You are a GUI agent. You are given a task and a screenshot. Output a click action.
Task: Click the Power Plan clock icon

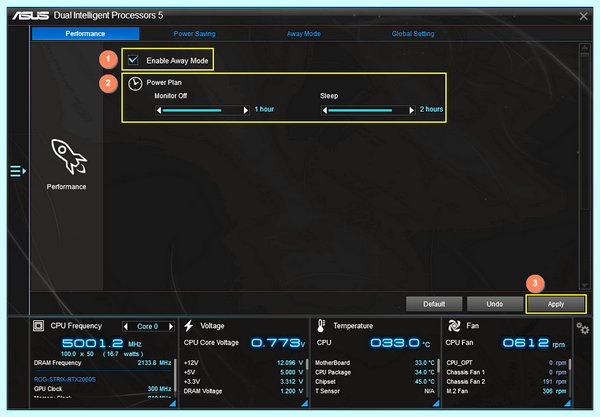point(135,83)
